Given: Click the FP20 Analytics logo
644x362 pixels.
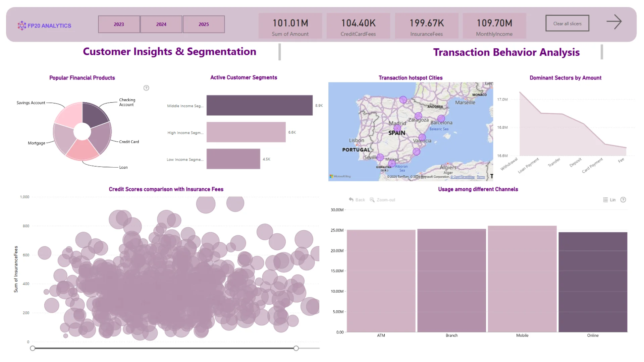Looking at the screenshot, I should pos(44,25).
